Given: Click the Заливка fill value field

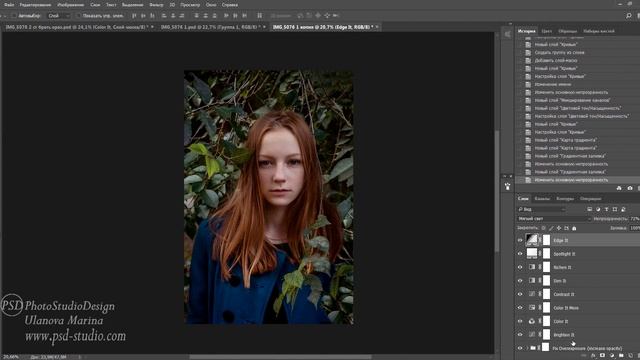Looking at the screenshot, I should [635, 228].
